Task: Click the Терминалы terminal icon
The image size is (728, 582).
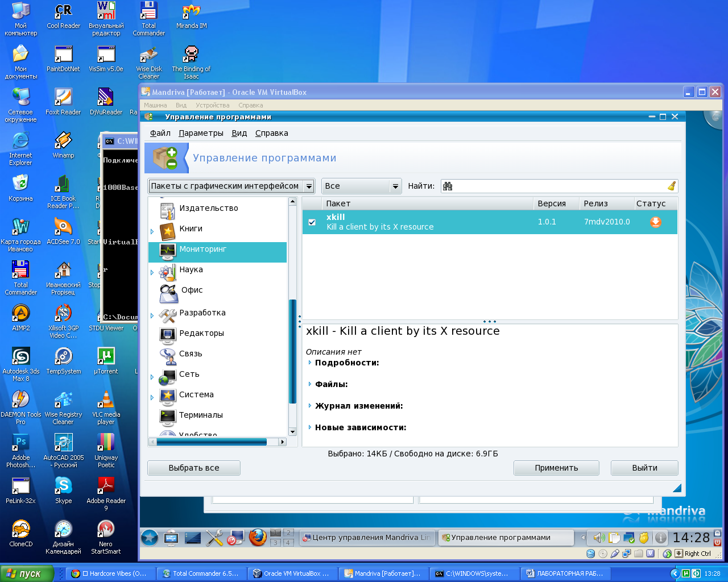Action: (x=167, y=417)
